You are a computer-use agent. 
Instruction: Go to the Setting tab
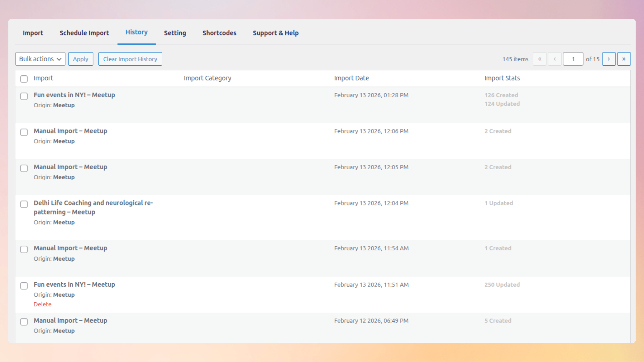click(175, 33)
